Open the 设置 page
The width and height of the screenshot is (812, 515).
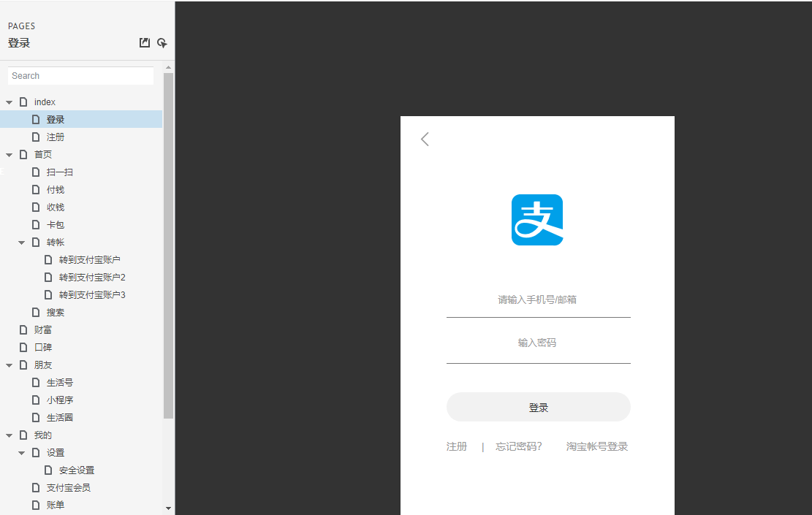(56, 453)
